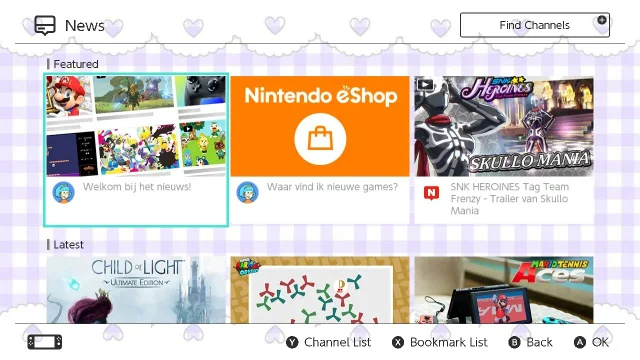
Task: Open the Child of Light Ultimate Edition article
Action: [136, 290]
